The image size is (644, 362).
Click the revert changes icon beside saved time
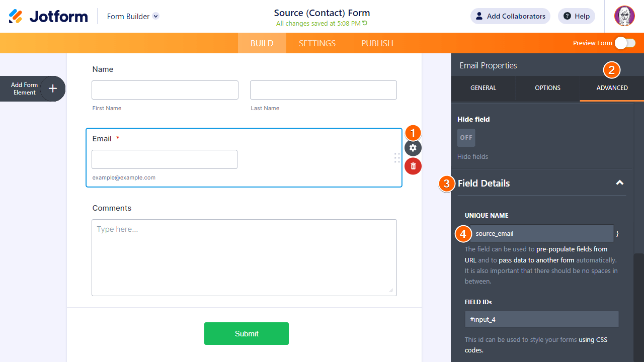[x=365, y=23]
